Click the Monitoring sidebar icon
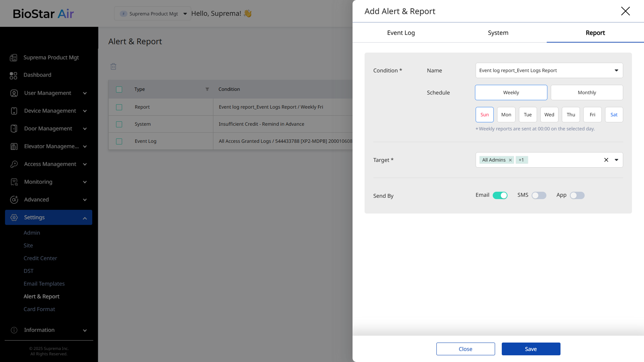The width and height of the screenshot is (644, 362). (14, 182)
